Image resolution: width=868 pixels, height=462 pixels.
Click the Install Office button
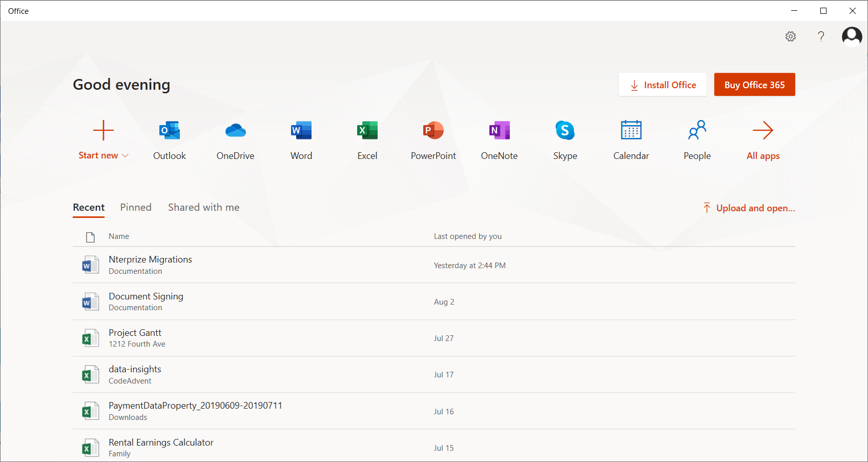tap(663, 85)
